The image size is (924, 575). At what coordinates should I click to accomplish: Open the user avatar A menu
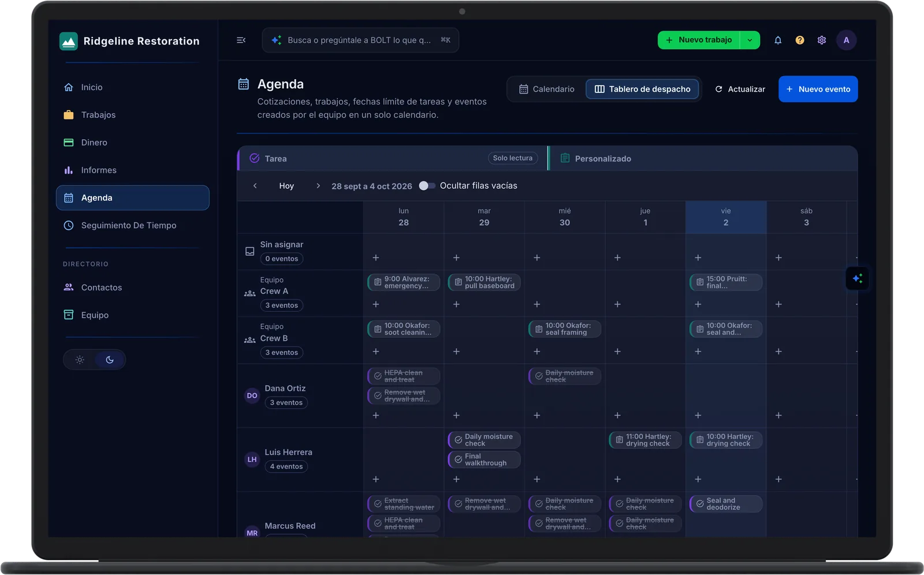click(x=847, y=40)
